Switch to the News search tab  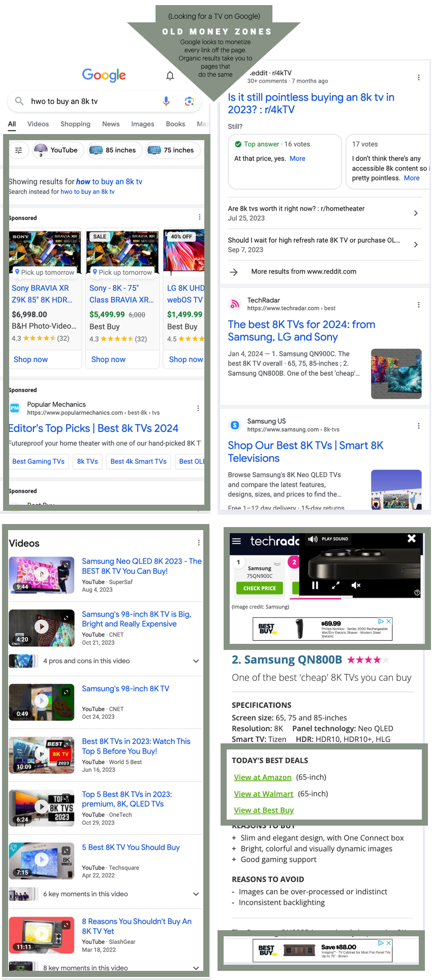[x=111, y=124]
